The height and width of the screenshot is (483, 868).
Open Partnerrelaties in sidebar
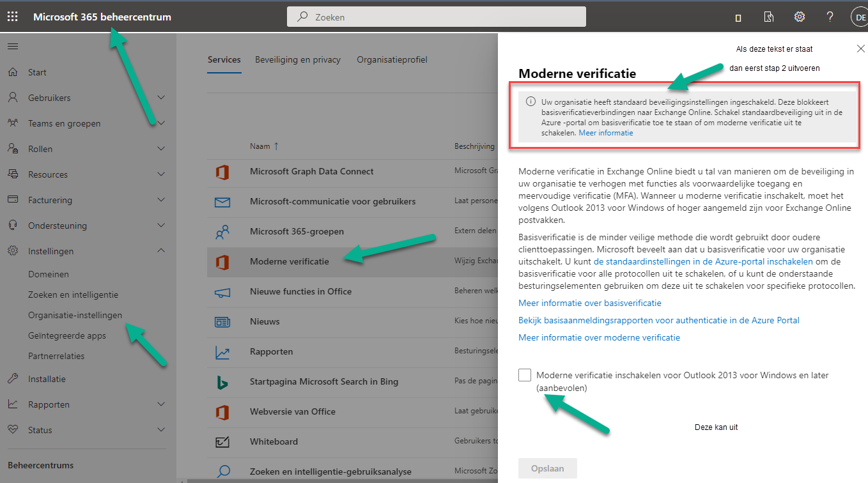(x=56, y=356)
